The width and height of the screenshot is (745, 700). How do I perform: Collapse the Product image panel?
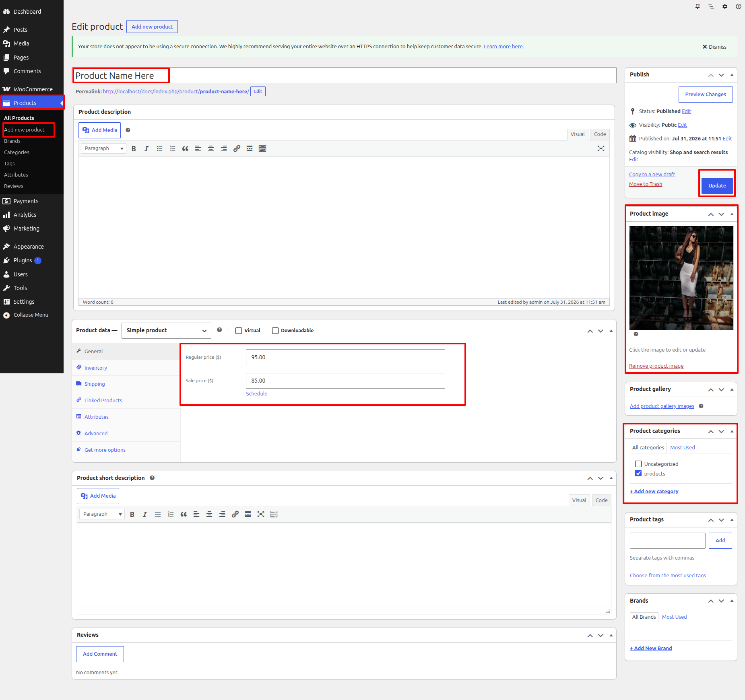coord(732,214)
